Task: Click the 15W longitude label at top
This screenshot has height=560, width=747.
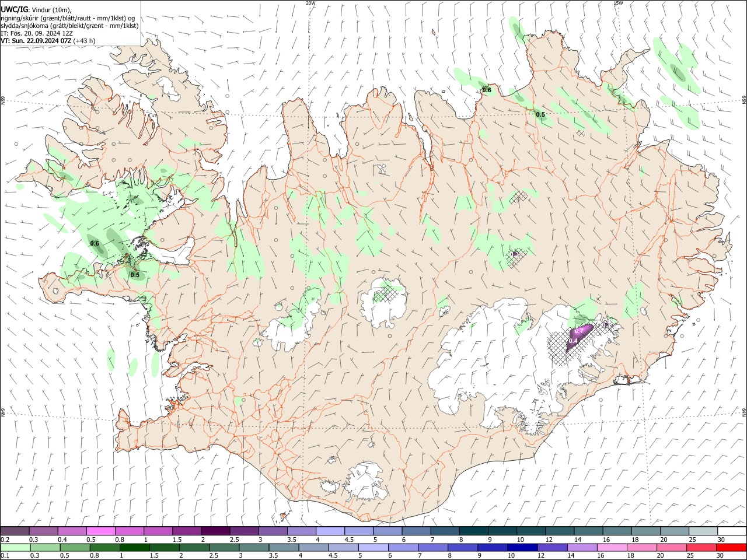Action: coord(618,3)
